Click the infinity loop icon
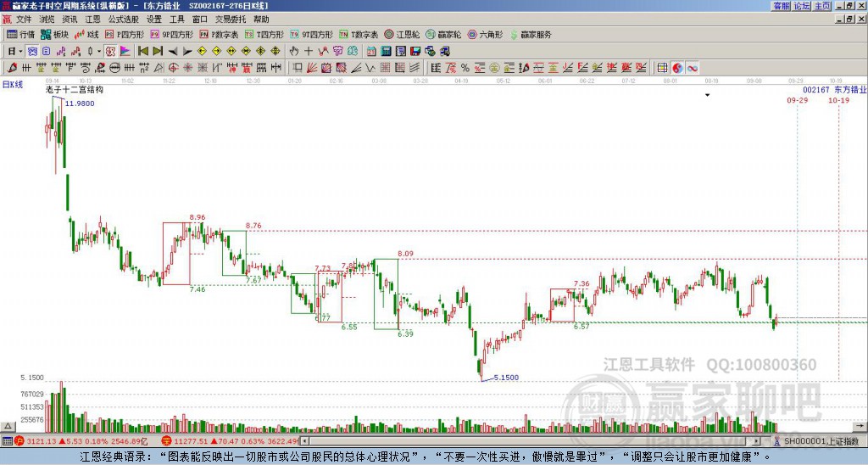 point(693,68)
